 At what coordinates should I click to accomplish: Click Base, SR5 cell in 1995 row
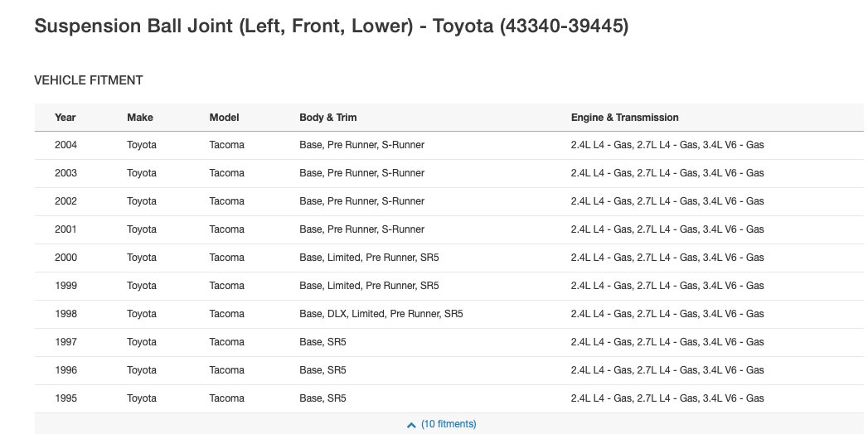pyautogui.click(x=322, y=398)
